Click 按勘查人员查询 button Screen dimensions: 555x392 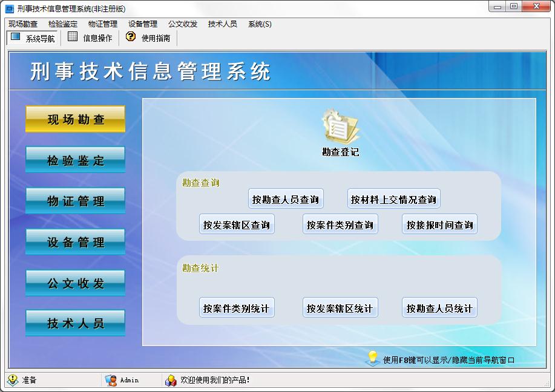[x=286, y=199]
